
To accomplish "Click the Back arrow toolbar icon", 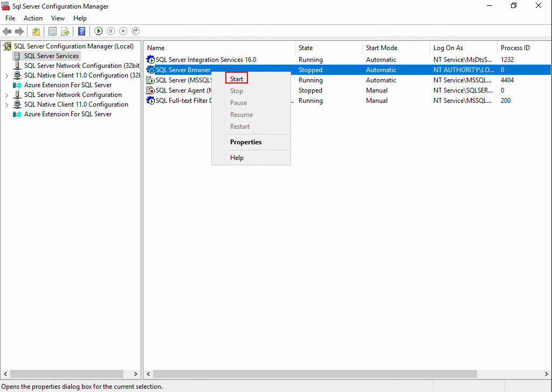I will point(6,31).
